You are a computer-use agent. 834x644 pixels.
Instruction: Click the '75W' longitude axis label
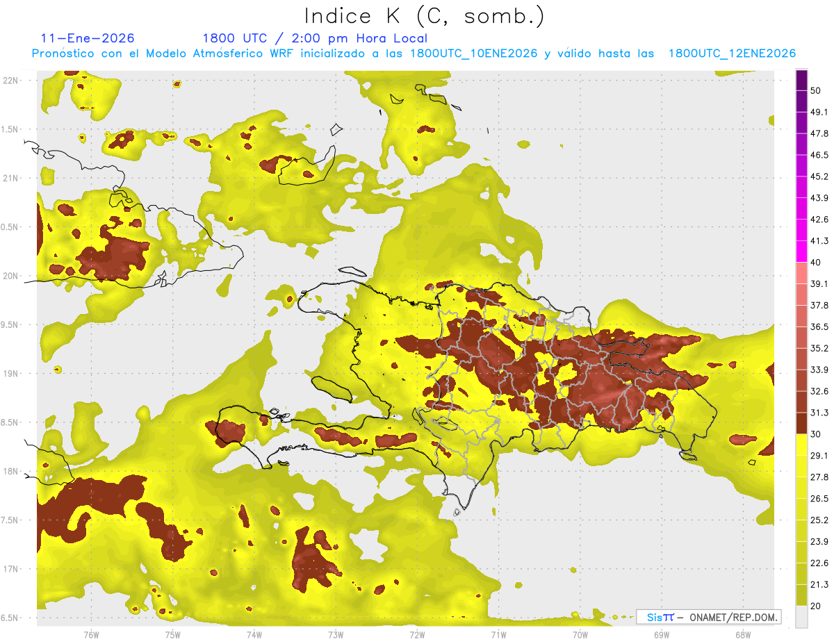point(172,635)
